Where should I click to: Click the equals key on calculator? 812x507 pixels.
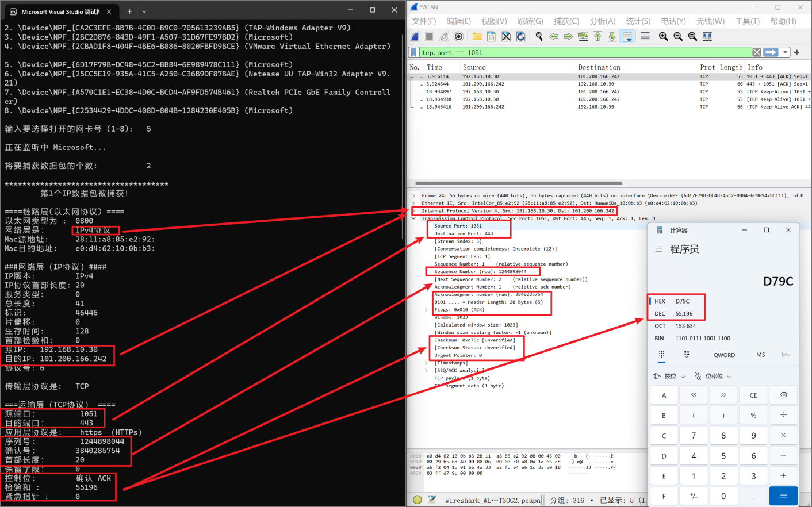[783, 496]
